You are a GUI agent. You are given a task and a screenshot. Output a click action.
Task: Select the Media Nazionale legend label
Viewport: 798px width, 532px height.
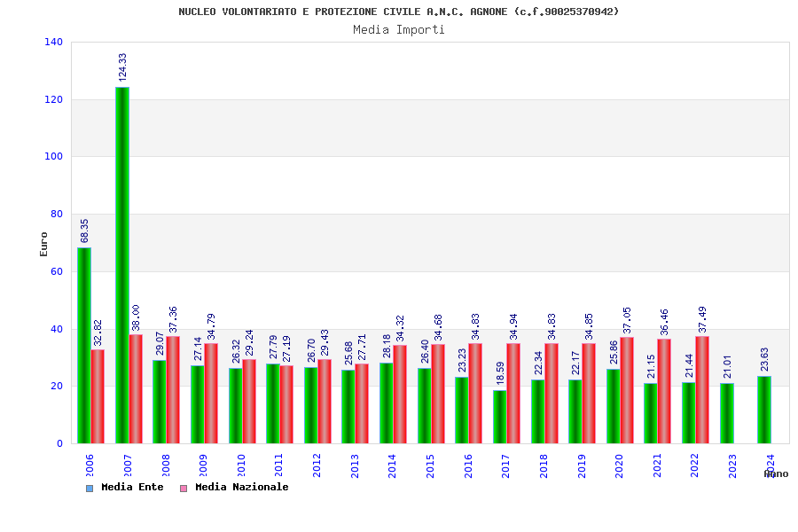242,487
